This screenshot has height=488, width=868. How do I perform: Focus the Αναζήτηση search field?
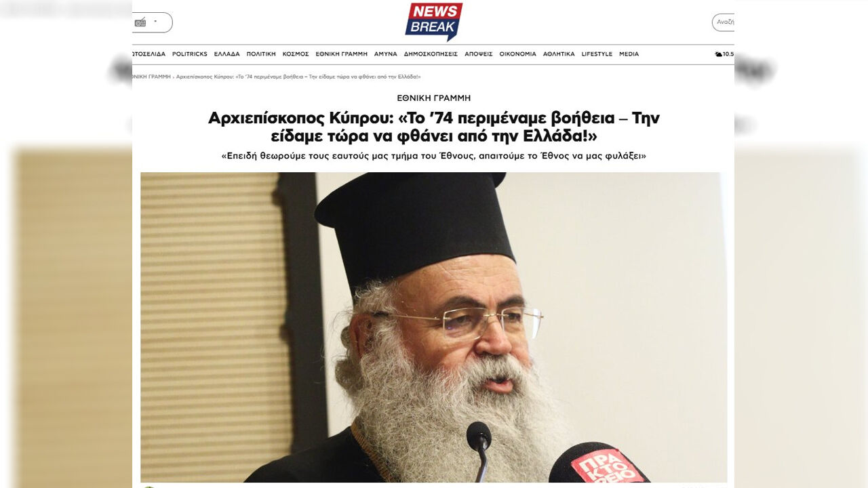click(x=724, y=22)
